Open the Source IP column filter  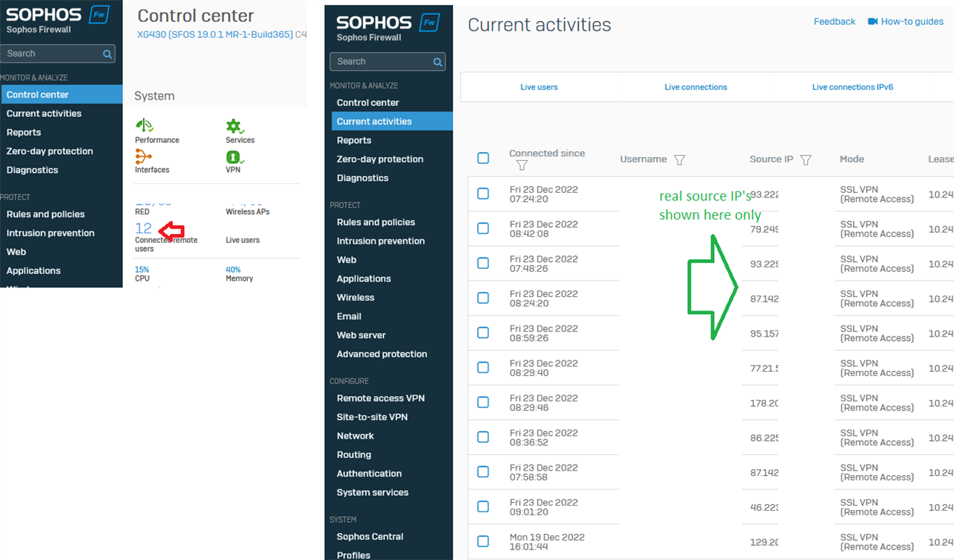(x=806, y=159)
